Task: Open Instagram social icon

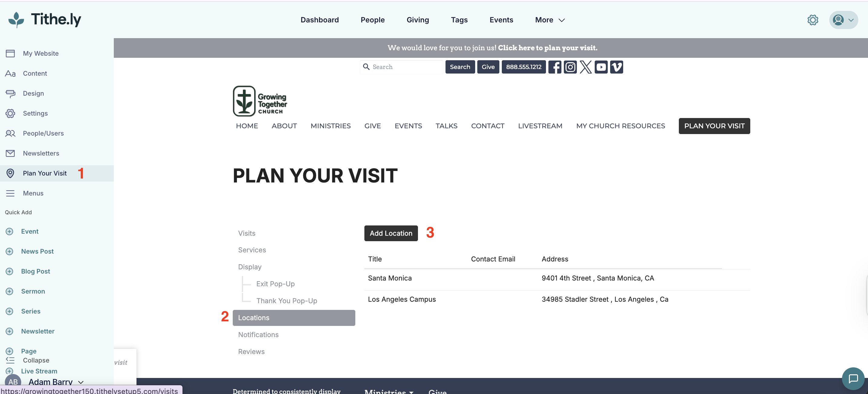Action: tap(570, 67)
